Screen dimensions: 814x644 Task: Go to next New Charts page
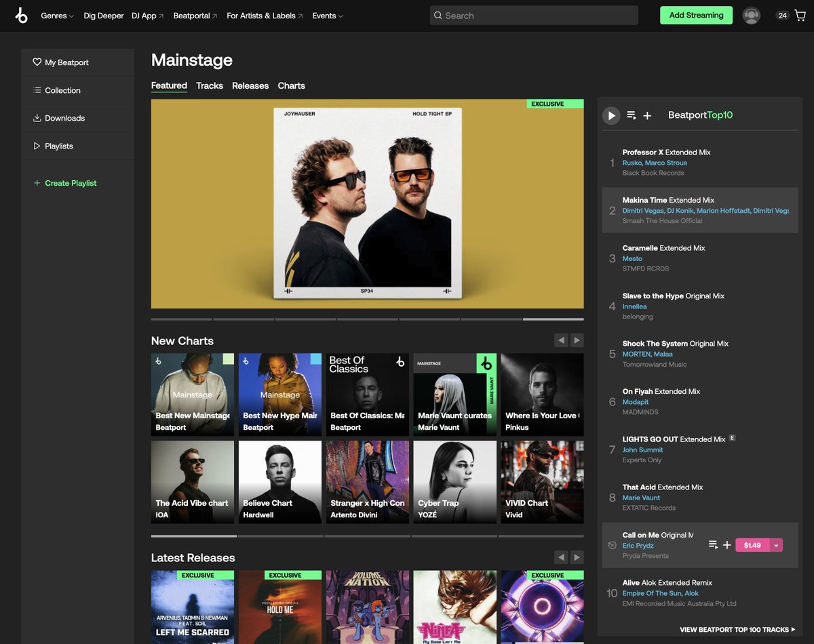[577, 340]
